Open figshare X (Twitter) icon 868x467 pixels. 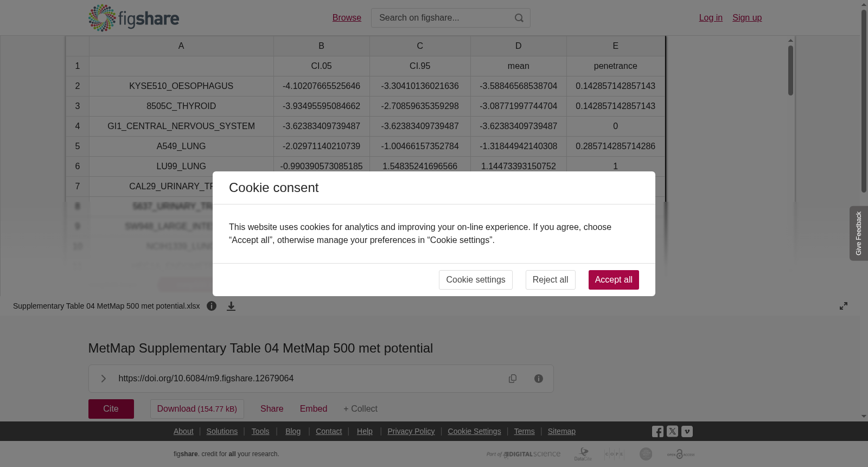point(672,431)
